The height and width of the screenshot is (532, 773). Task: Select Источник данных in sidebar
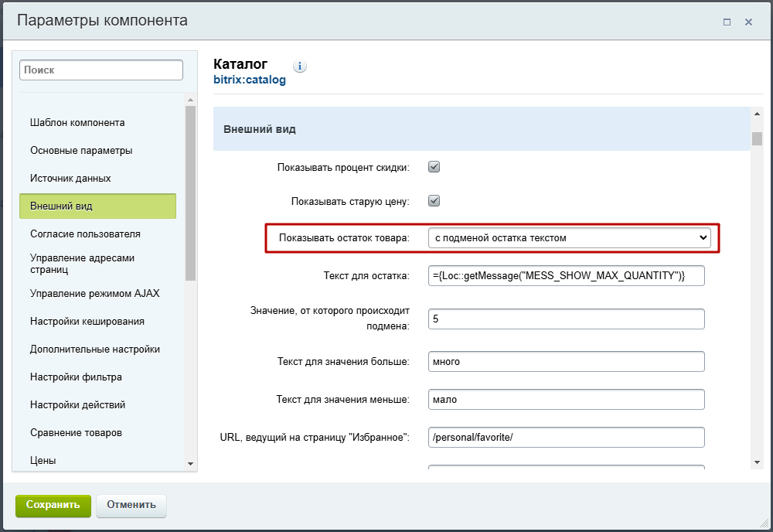(70, 178)
